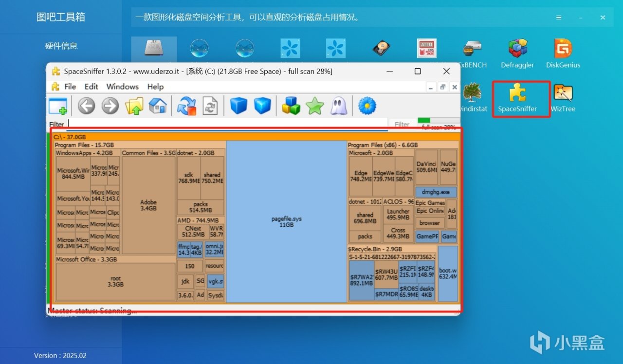This screenshot has height=364, width=623.
Task: Launch Defraggler from the toolbox
Action: (x=517, y=54)
